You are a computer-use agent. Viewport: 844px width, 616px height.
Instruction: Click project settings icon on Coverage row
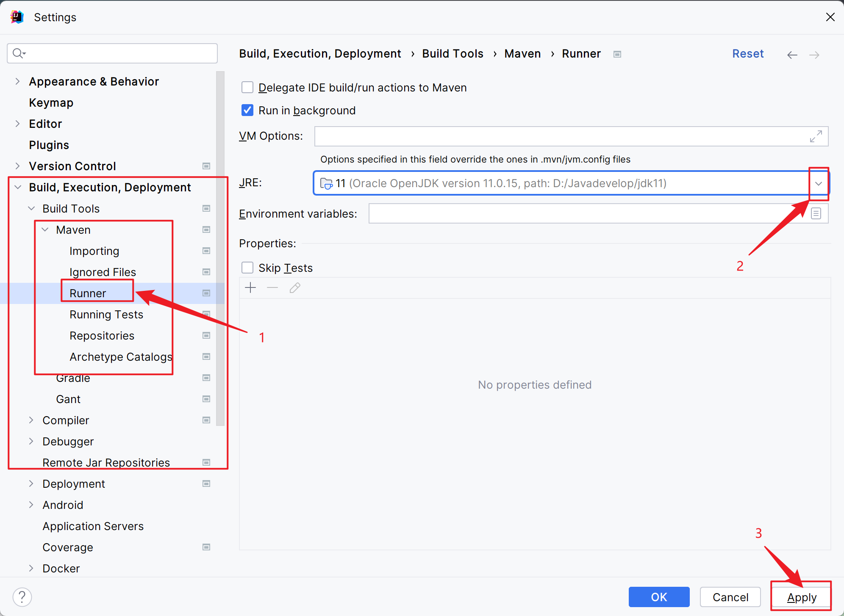tap(206, 547)
